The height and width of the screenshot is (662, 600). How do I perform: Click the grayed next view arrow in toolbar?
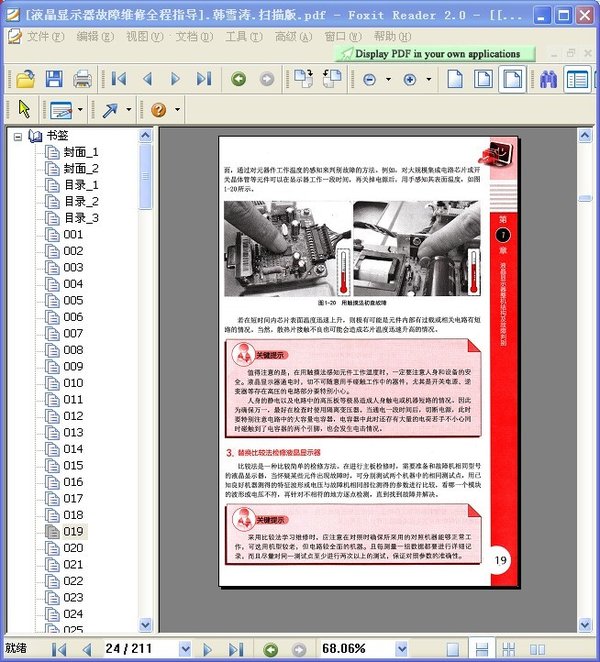(x=267, y=79)
